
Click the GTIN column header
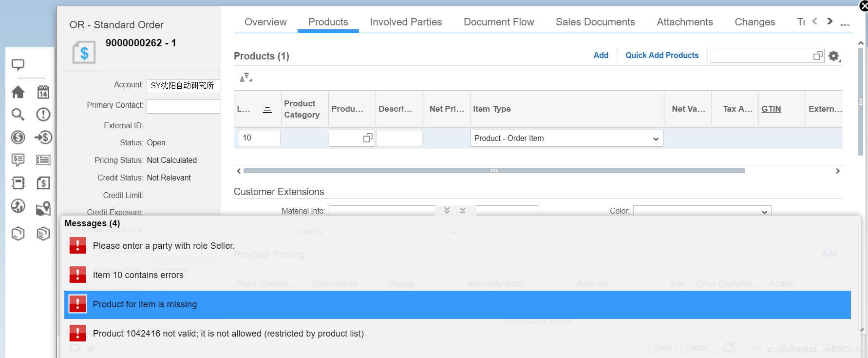(771, 109)
